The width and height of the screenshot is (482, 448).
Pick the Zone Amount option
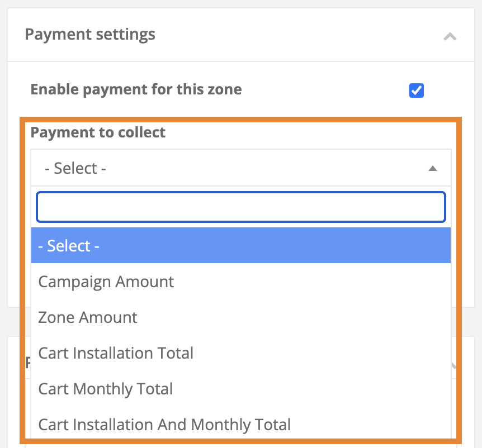(x=88, y=317)
